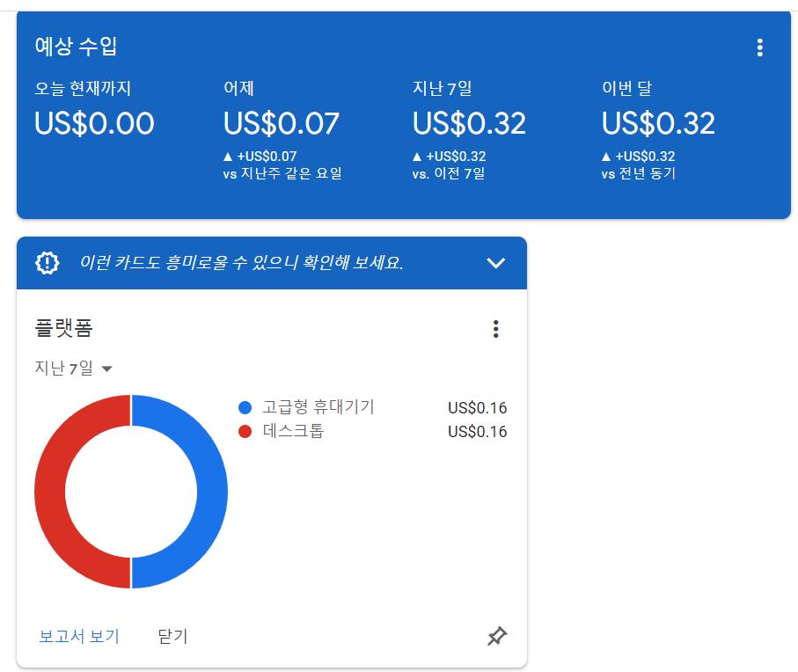This screenshot has height=672, width=798.
Task: Click the vs. 이전 7일 comparison text
Action: coord(449,173)
